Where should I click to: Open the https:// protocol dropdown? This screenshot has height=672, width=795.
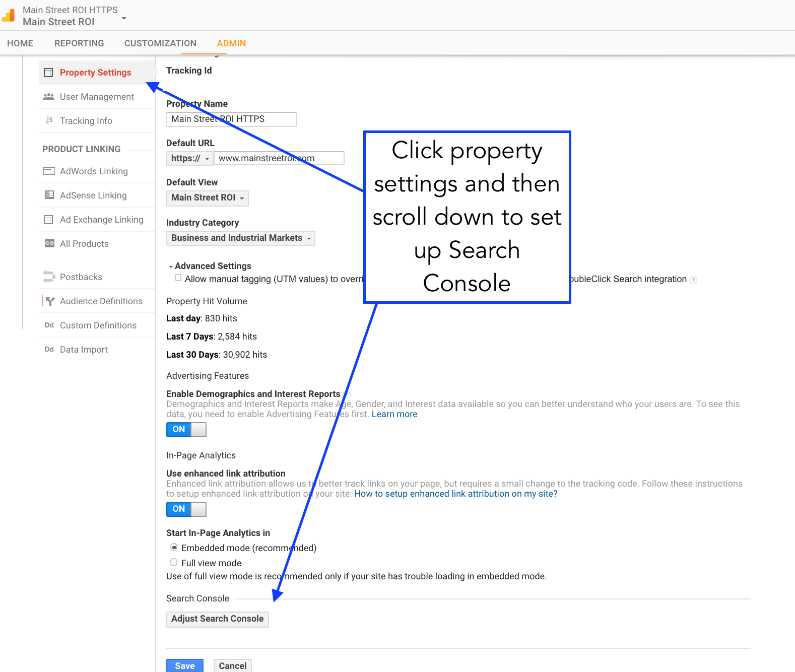189,159
